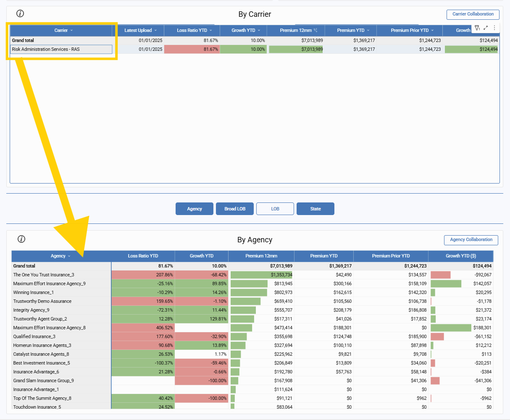The width and height of the screenshot is (510, 420).
Task: Click the sort icon on Premium 12mm column
Action: 315,30
